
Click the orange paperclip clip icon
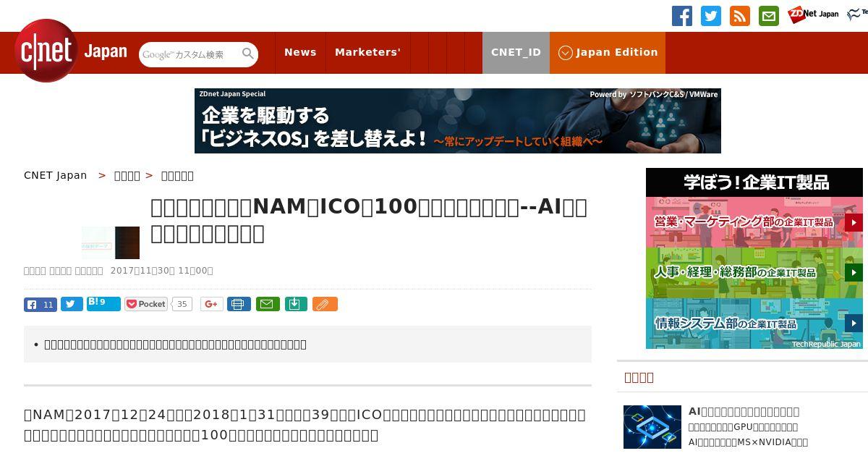click(325, 304)
